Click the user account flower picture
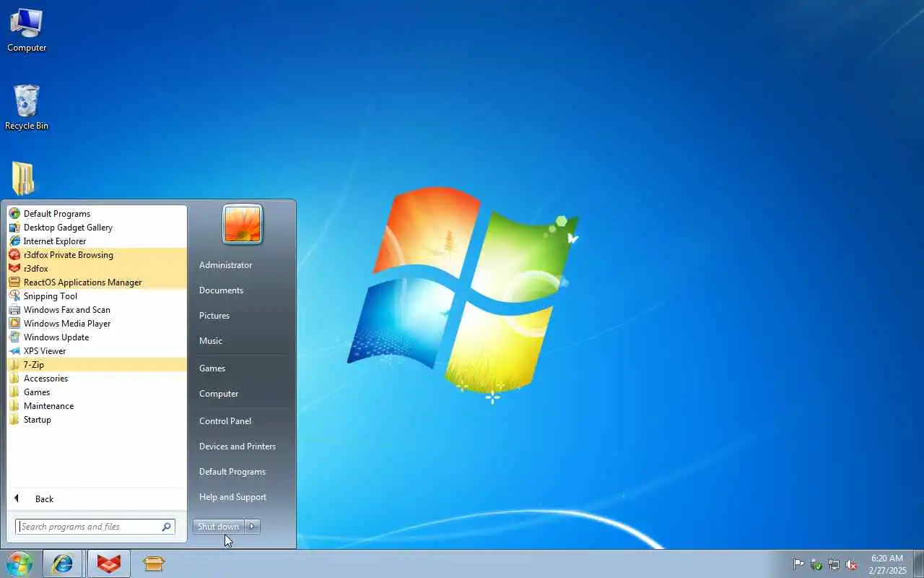Screen dimensions: 924x578 243,224
